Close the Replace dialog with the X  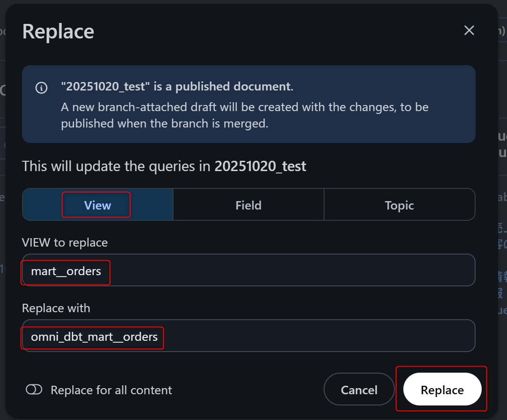click(469, 31)
